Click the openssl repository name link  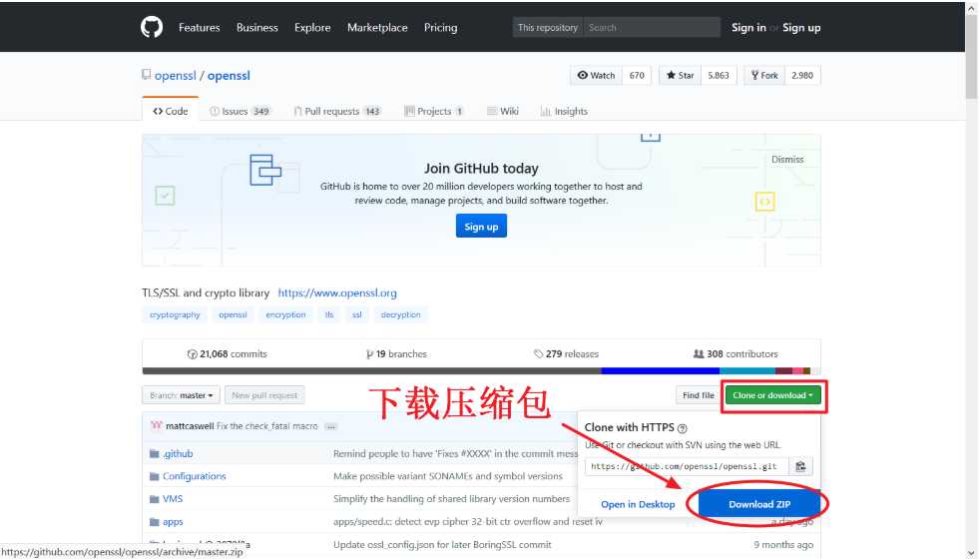[229, 76]
